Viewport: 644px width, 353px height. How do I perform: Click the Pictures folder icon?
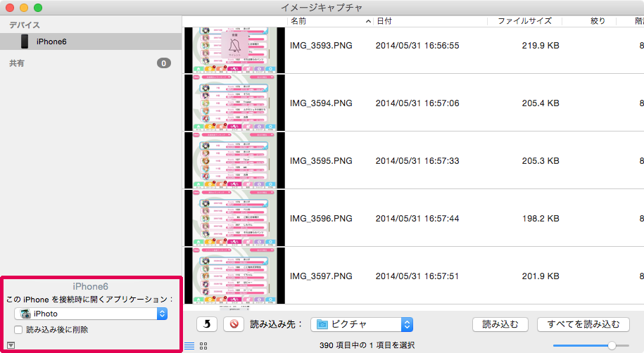tap(322, 324)
